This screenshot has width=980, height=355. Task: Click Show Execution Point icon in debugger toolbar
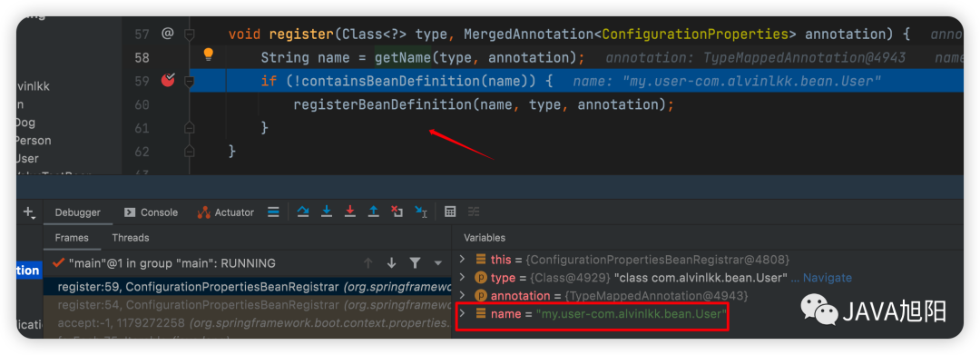pos(273,212)
